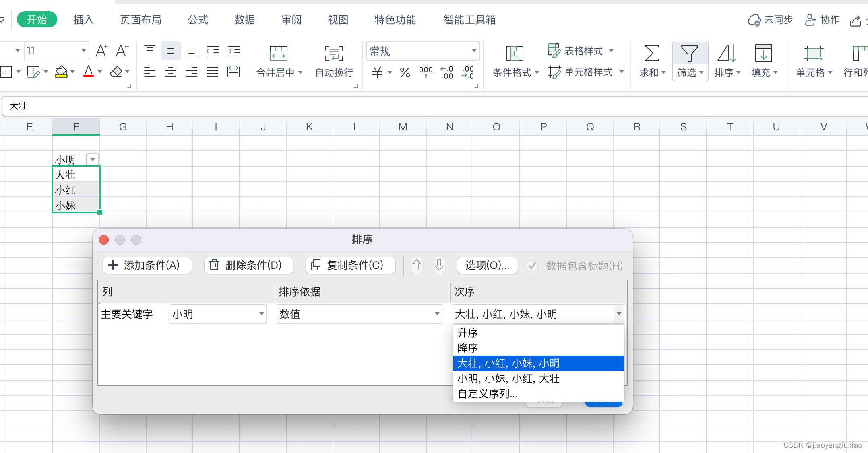Click 协作 collaboration button

coord(822,20)
